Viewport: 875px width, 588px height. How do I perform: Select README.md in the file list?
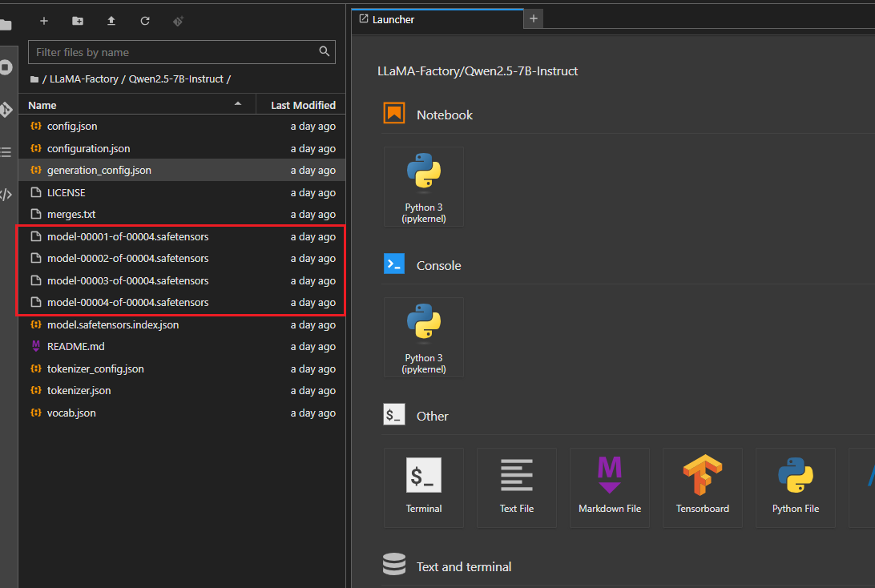(x=182, y=346)
